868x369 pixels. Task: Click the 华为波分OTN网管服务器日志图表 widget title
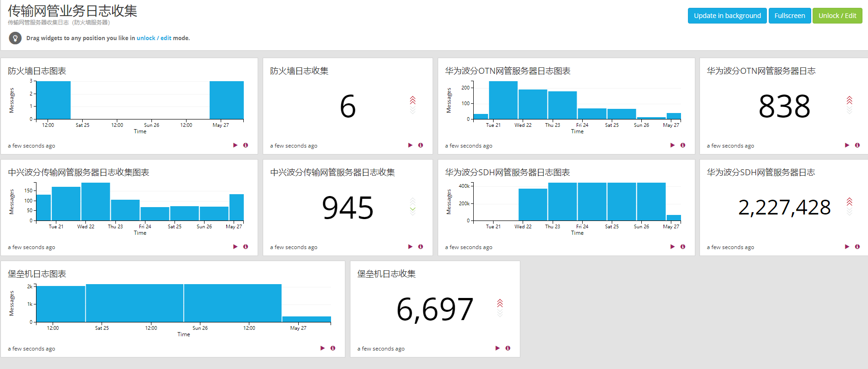point(508,71)
